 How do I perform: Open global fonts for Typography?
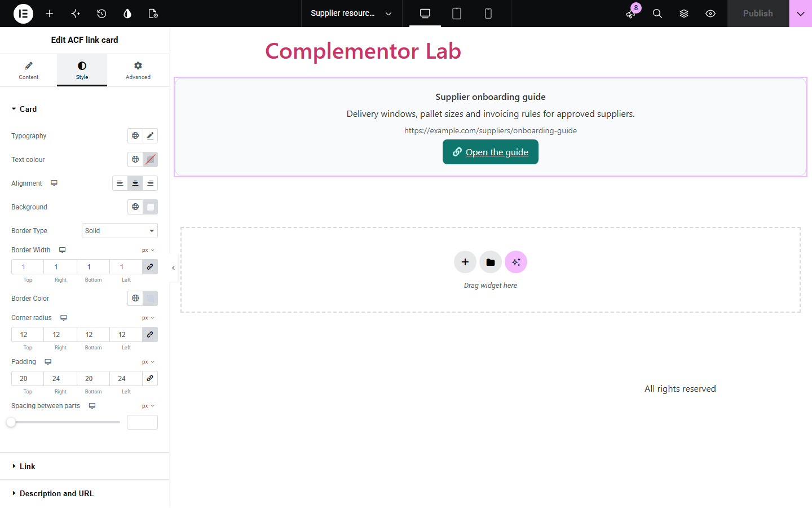(x=135, y=135)
